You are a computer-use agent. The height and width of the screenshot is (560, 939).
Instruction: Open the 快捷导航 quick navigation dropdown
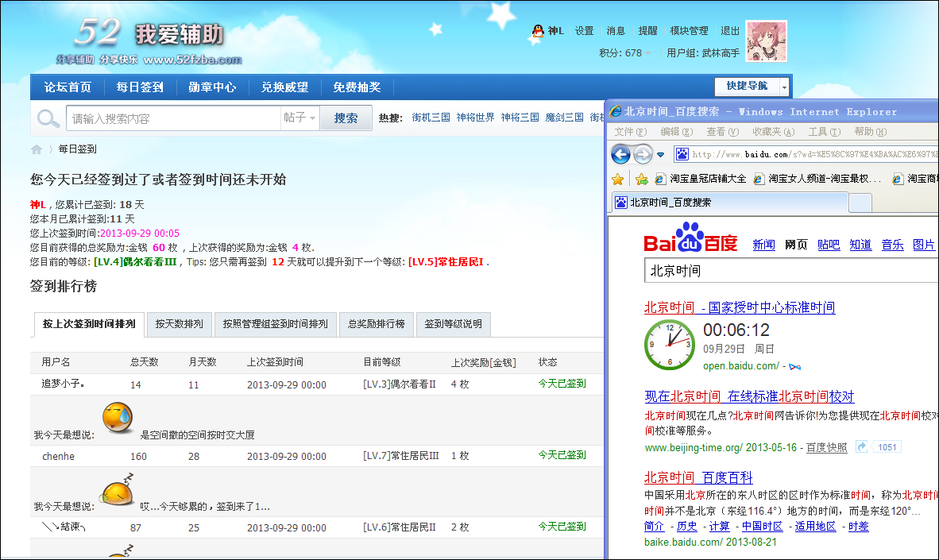[784, 87]
